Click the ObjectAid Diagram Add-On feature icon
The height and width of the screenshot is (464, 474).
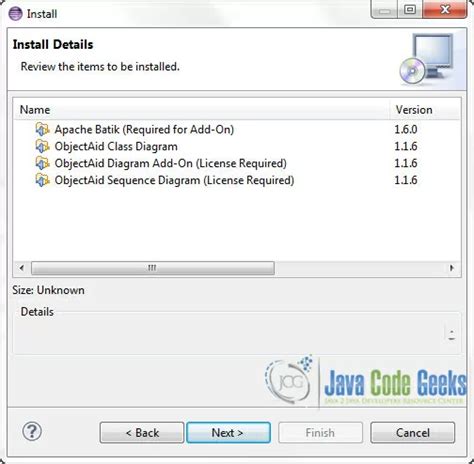pos(42,163)
